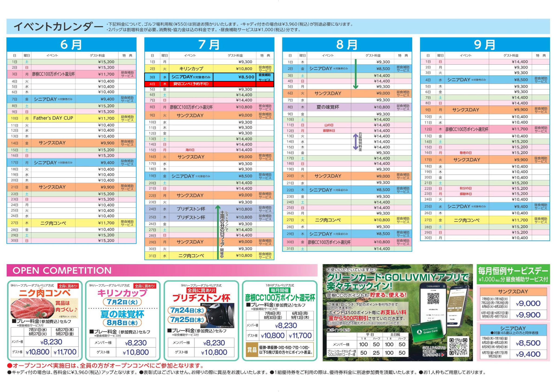This screenshot has height=392, width=557.
Task: Click 彦根CC100万ポイント還元杯 on September 12日
Action: [466, 129]
